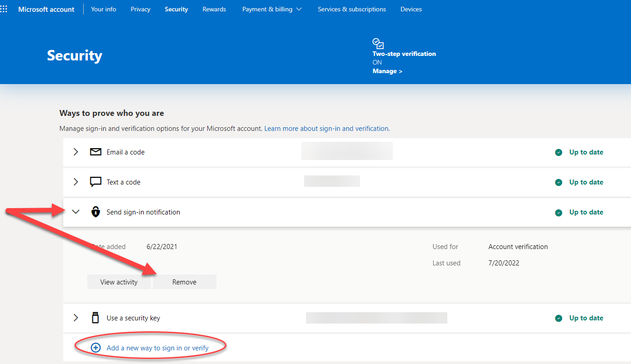
Task: Click the lock icon for Send sign-in notification
Action: click(x=95, y=212)
